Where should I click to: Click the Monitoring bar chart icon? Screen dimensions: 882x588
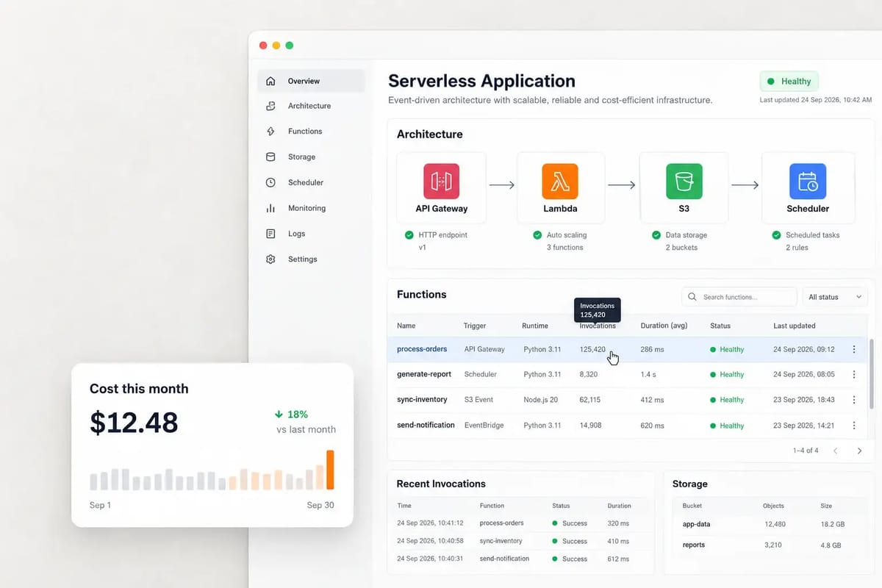click(270, 208)
